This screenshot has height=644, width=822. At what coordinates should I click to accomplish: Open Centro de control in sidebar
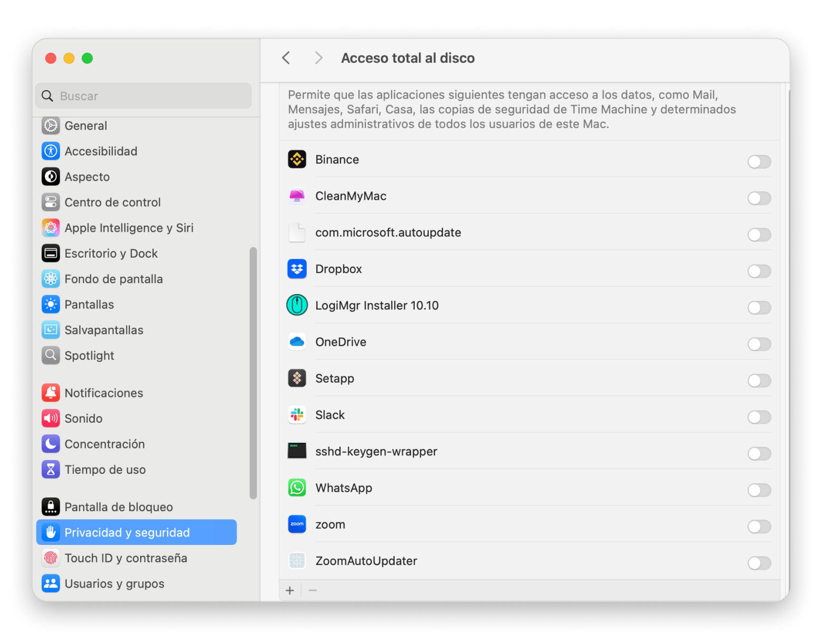click(x=112, y=202)
